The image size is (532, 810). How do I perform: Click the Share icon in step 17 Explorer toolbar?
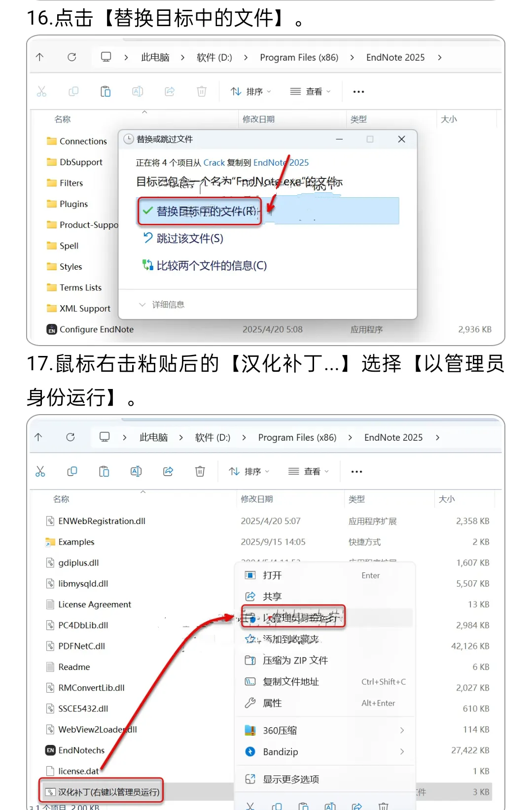(x=168, y=472)
